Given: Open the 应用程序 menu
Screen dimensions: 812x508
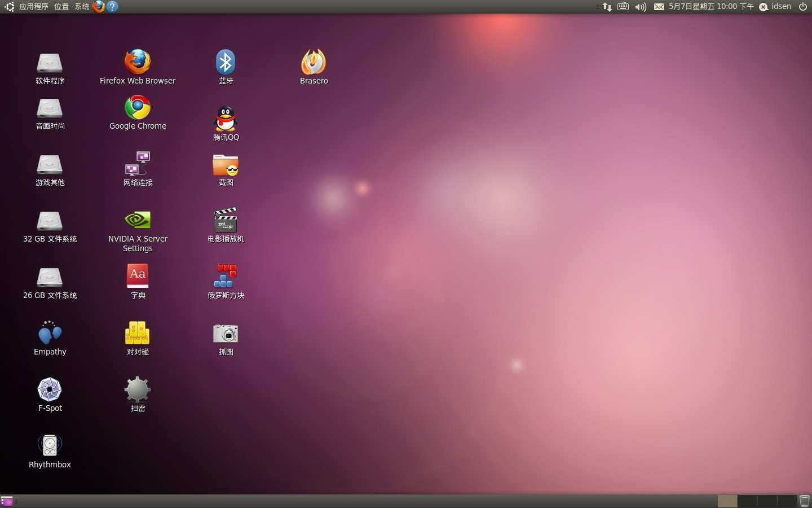Looking at the screenshot, I should [33, 7].
